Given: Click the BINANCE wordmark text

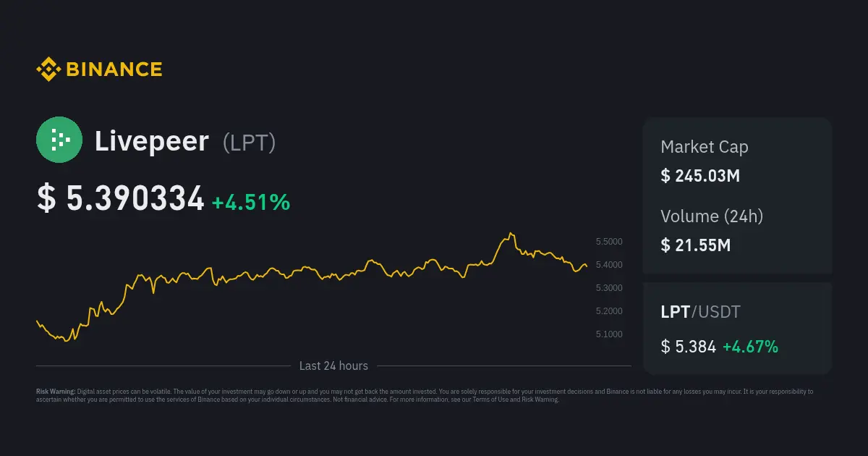Looking at the screenshot, I should (x=114, y=69).
